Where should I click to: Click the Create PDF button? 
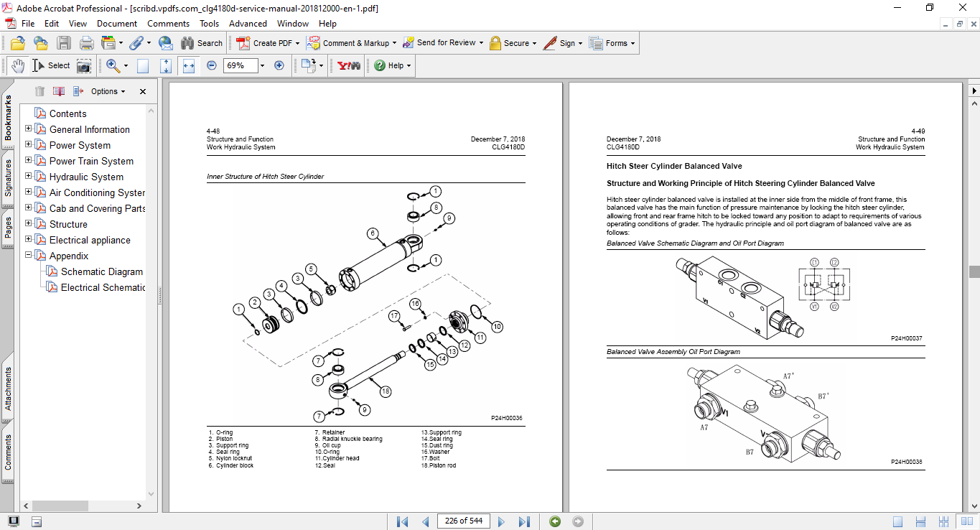264,43
